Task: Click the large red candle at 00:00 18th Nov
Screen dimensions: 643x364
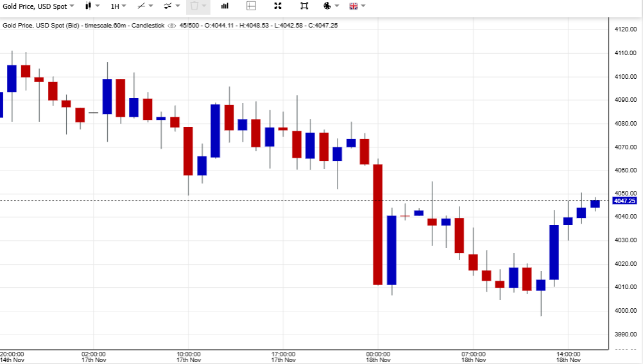Action: click(x=378, y=224)
